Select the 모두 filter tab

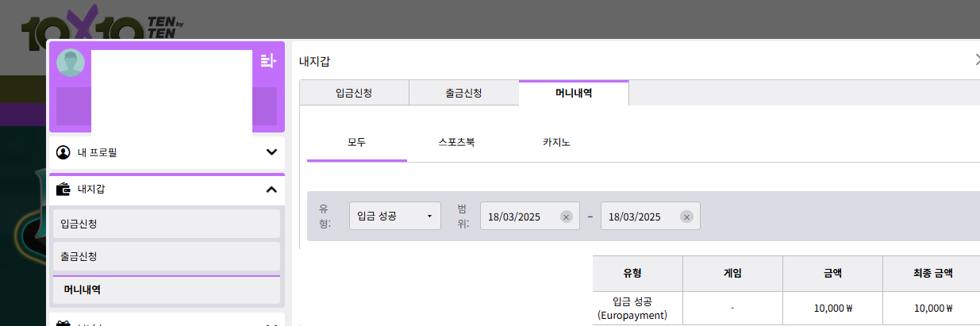(x=357, y=143)
